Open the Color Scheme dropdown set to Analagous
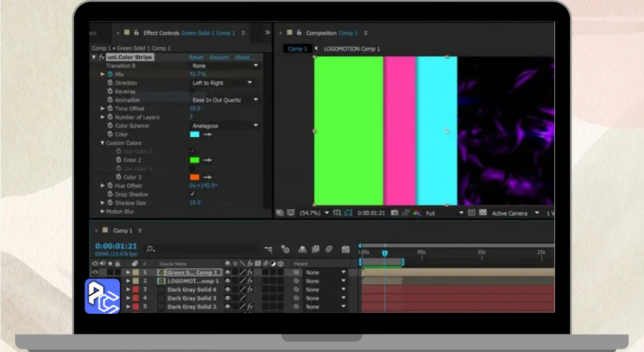Viewport: 644px width, 352px height. click(x=224, y=126)
